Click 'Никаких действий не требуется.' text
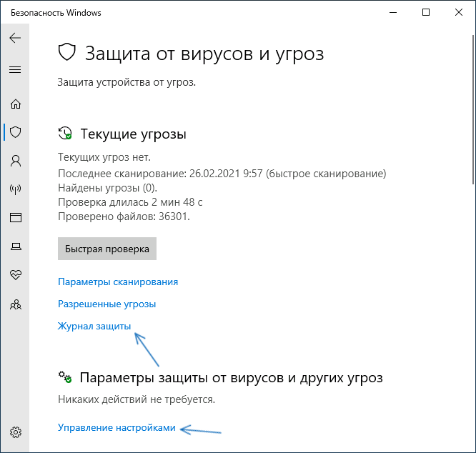 (137, 399)
